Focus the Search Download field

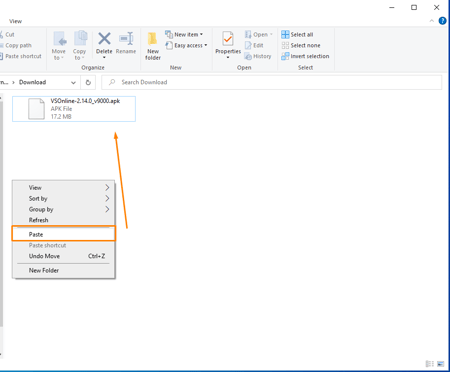coord(272,82)
